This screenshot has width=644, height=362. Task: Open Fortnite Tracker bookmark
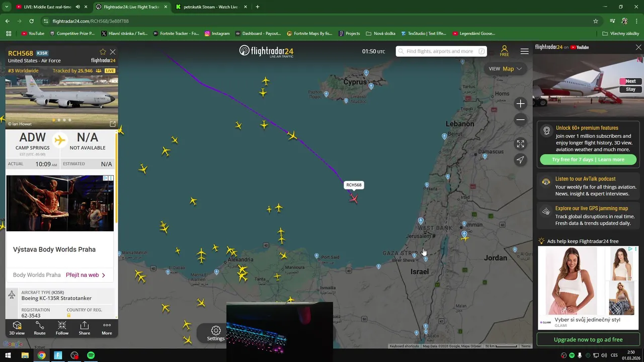[176, 34]
